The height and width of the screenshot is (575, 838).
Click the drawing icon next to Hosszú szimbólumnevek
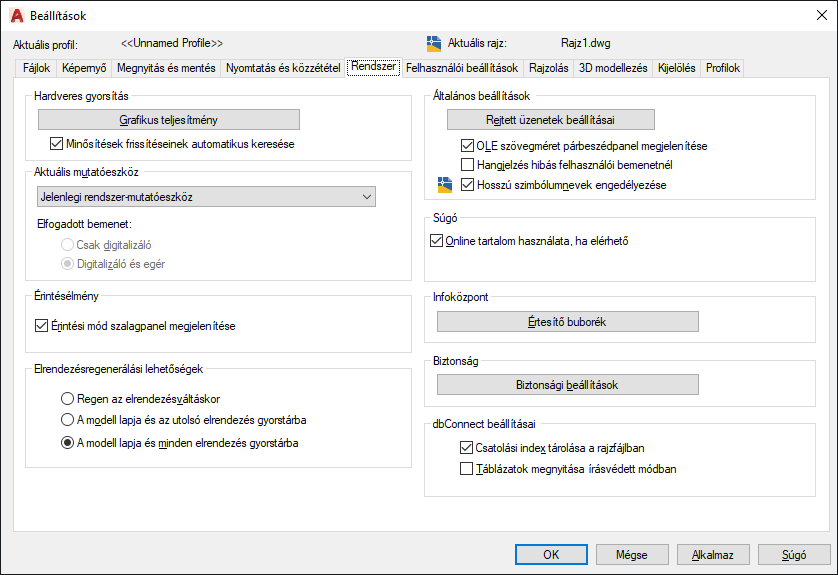click(445, 185)
